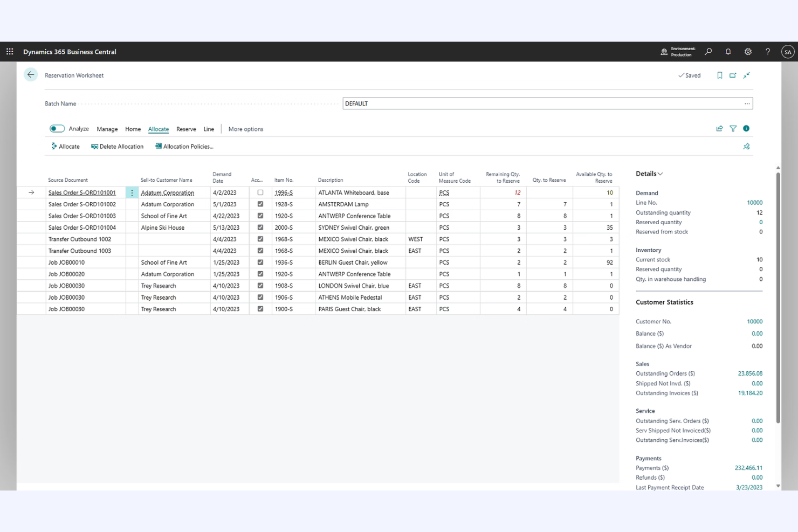Select Delete Allocation in the toolbar
The width and height of the screenshot is (798, 532).
point(117,146)
